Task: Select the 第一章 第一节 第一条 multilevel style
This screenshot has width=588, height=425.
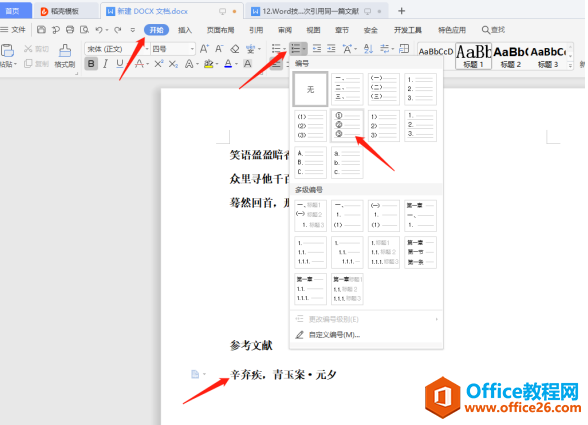Action: point(420,252)
